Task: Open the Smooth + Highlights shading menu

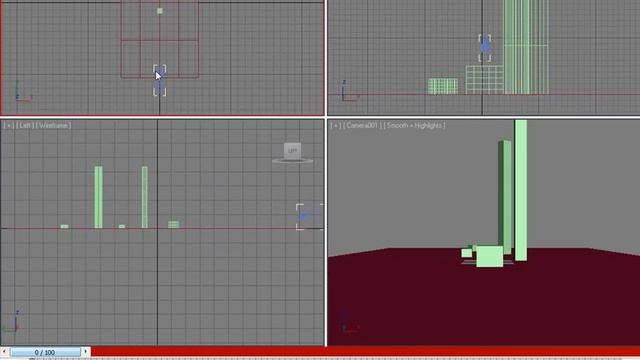Action: [414, 125]
